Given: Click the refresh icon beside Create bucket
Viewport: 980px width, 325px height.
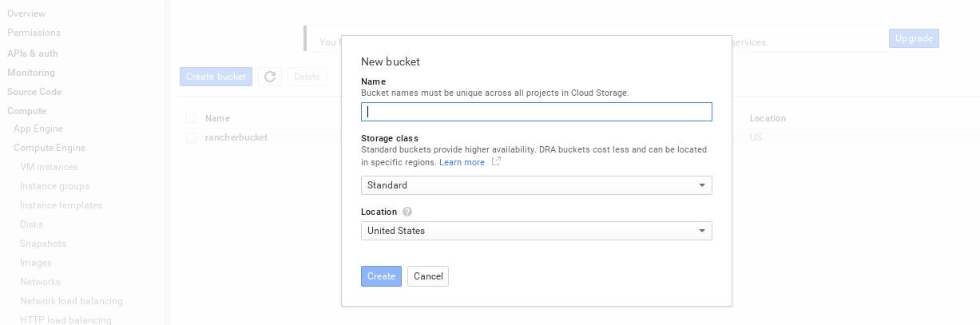Looking at the screenshot, I should click(x=270, y=77).
